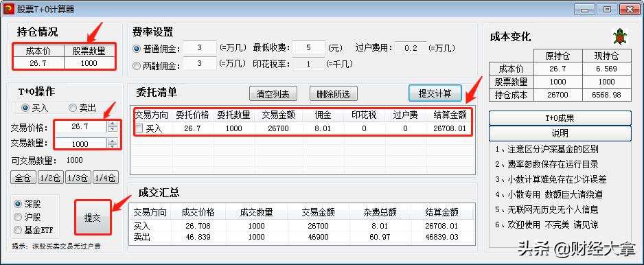Select 基金ETF market type
The image size is (644, 265).
pyautogui.click(x=18, y=230)
